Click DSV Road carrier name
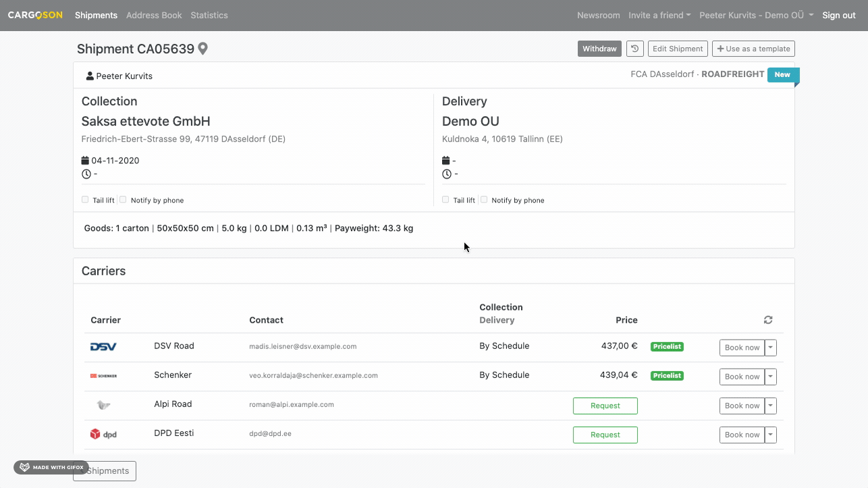868x488 pixels. click(174, 346)
